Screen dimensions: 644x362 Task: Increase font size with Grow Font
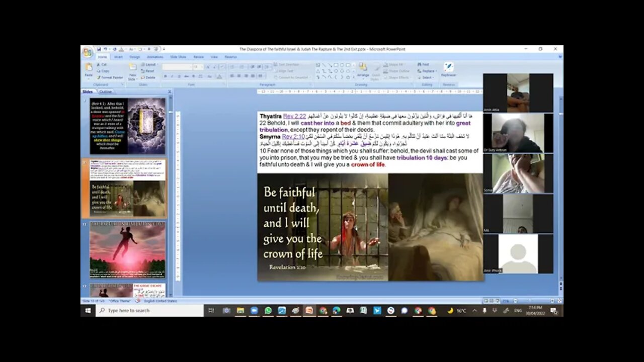[208, 67]
